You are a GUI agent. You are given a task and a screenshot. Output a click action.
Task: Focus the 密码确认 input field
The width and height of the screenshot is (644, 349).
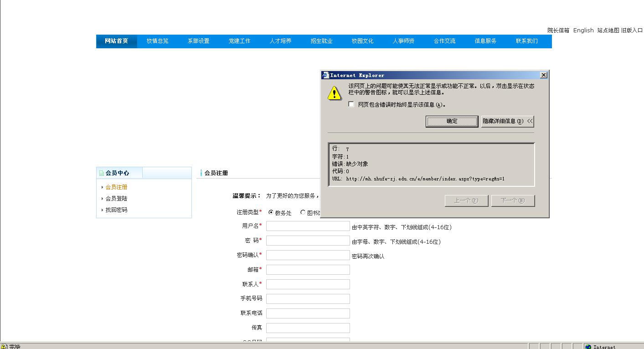308,255
